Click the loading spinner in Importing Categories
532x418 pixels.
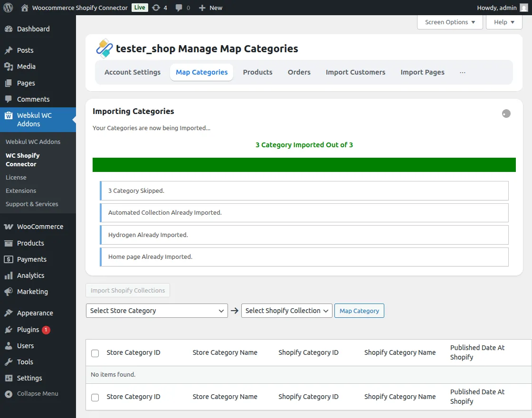pyautogui.click(x=506, y=114)
